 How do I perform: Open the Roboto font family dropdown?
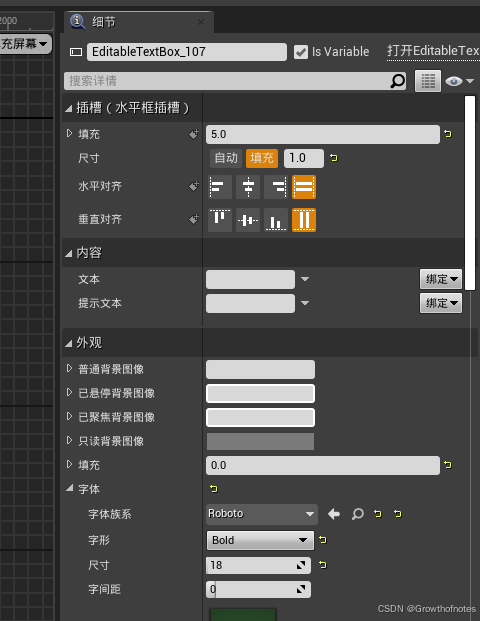[x=262, y=514]
